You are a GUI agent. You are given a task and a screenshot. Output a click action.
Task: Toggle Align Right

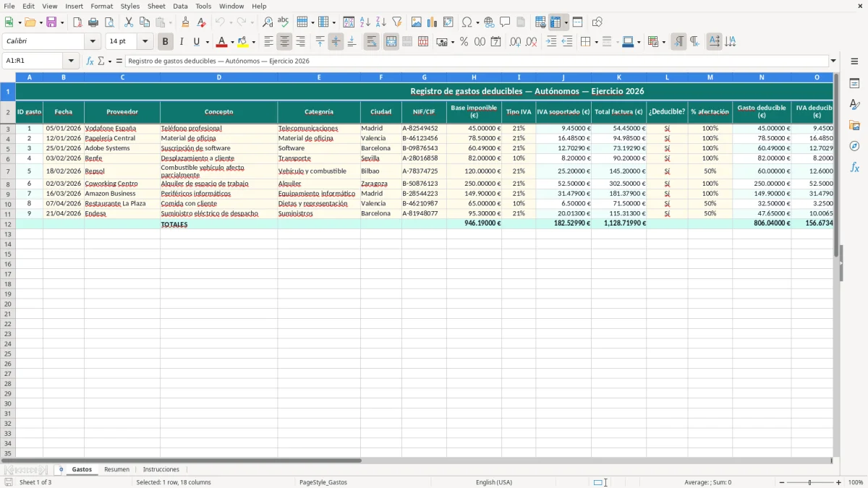(301, 42)
